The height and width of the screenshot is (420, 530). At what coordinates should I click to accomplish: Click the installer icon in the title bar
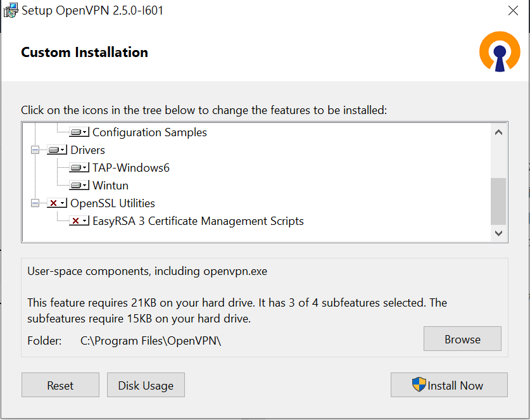coord(11,11)
